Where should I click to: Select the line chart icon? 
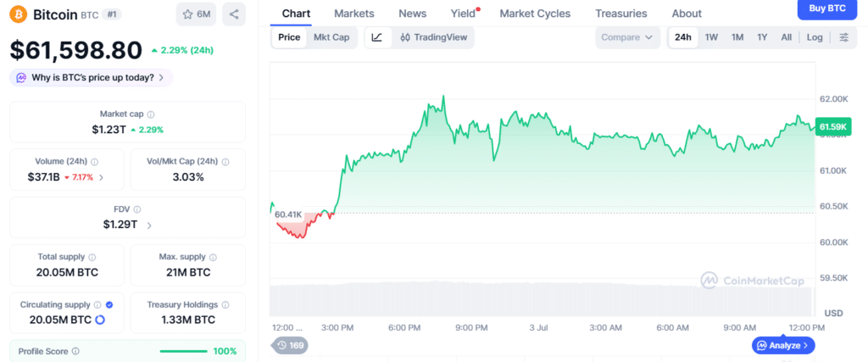click(377, 37)
